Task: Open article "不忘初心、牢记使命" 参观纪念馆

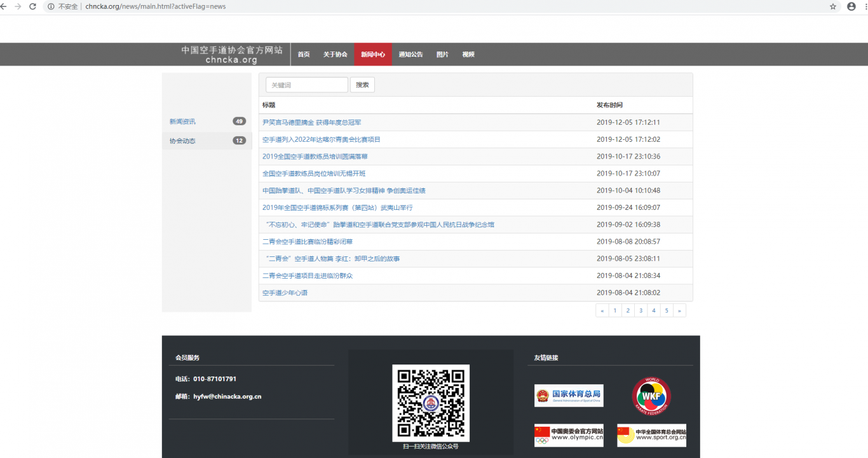Action: tap(378, 225)
